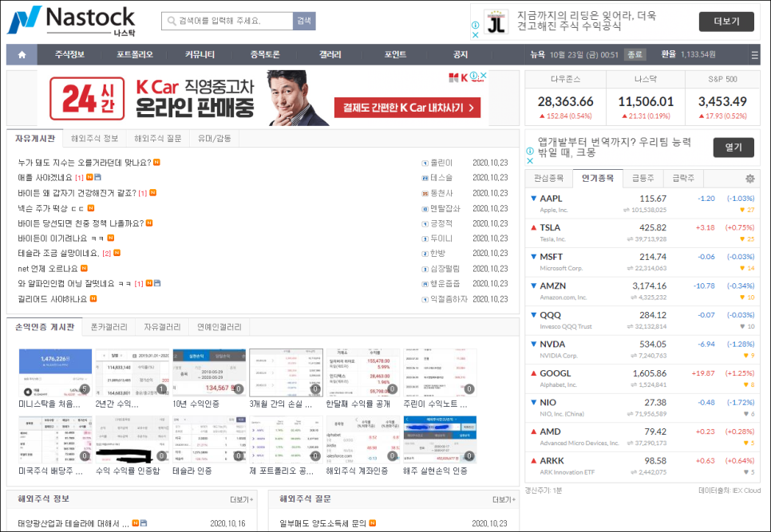Click the Nastock logo

click(x=71, y=21)
